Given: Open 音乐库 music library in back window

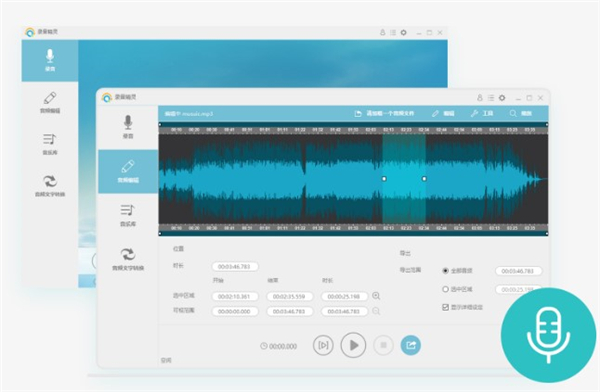Looking at the screenshot, I should pos(50,144).
